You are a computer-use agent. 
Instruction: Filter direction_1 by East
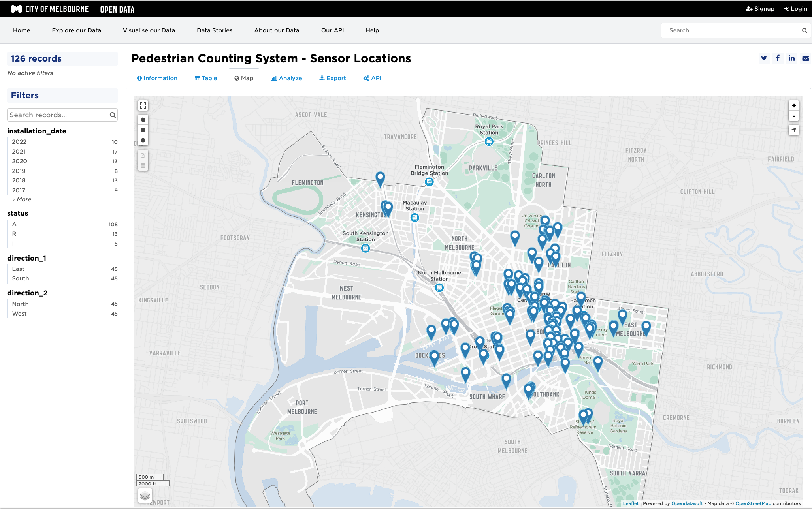18,269
